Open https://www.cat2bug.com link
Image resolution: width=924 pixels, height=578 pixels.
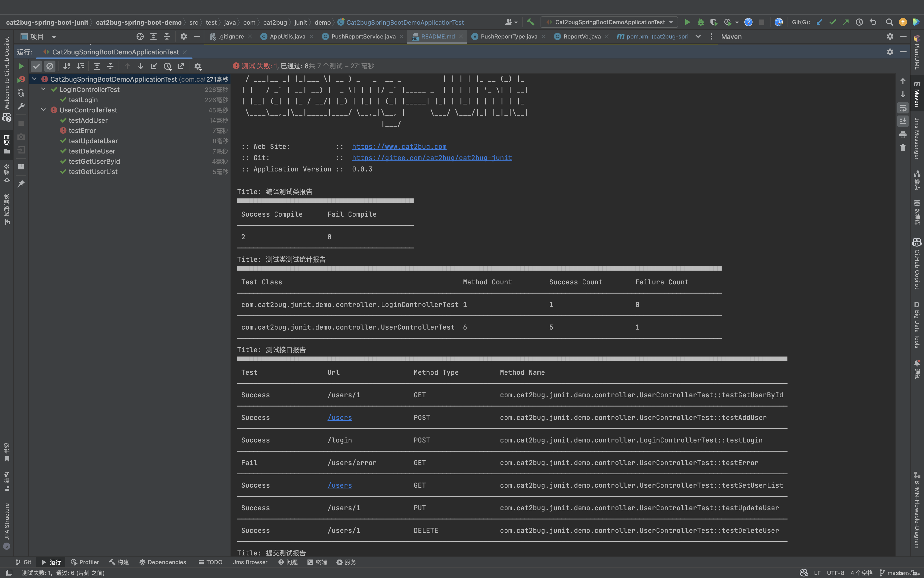pos(399,146)
